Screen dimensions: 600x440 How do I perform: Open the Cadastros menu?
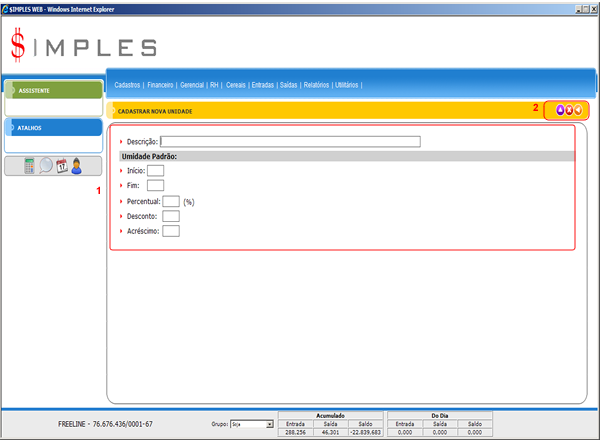pos(127,85)
